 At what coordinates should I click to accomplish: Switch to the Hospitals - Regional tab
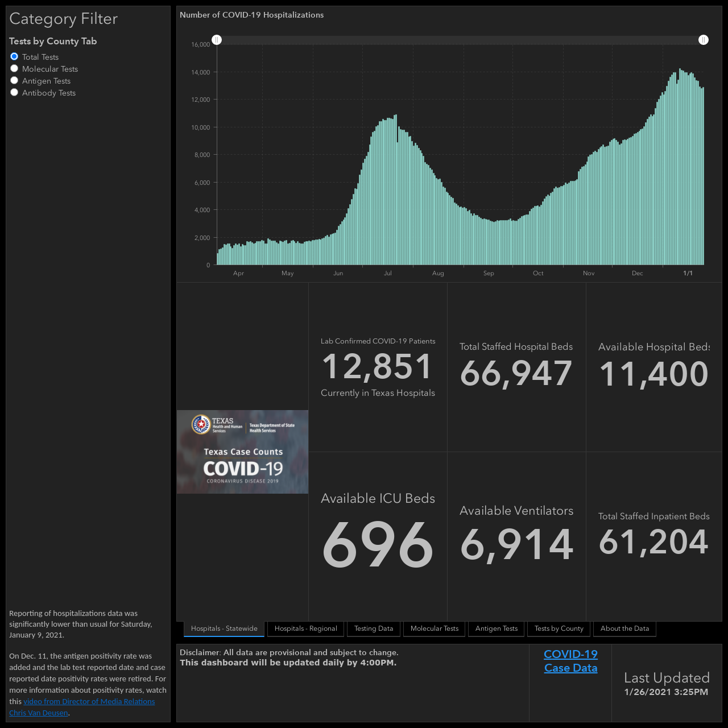305,628
